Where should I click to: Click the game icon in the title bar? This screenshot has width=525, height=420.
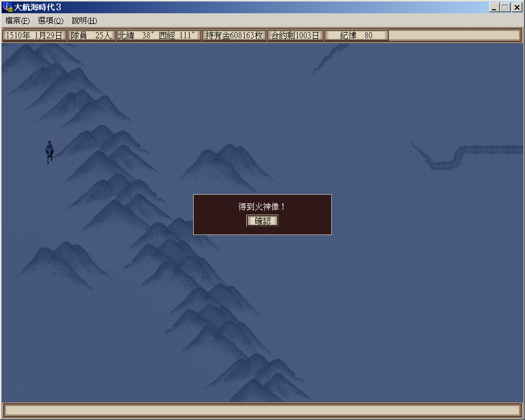(x=7, y=7)
